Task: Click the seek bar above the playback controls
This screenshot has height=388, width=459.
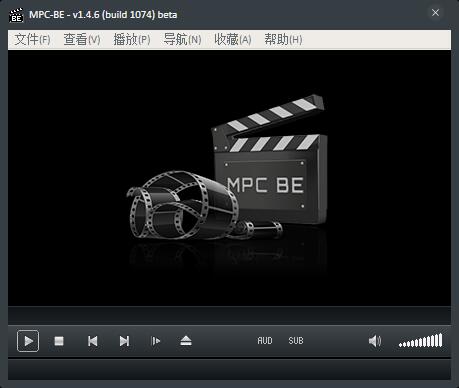Action: pos(229,315)
